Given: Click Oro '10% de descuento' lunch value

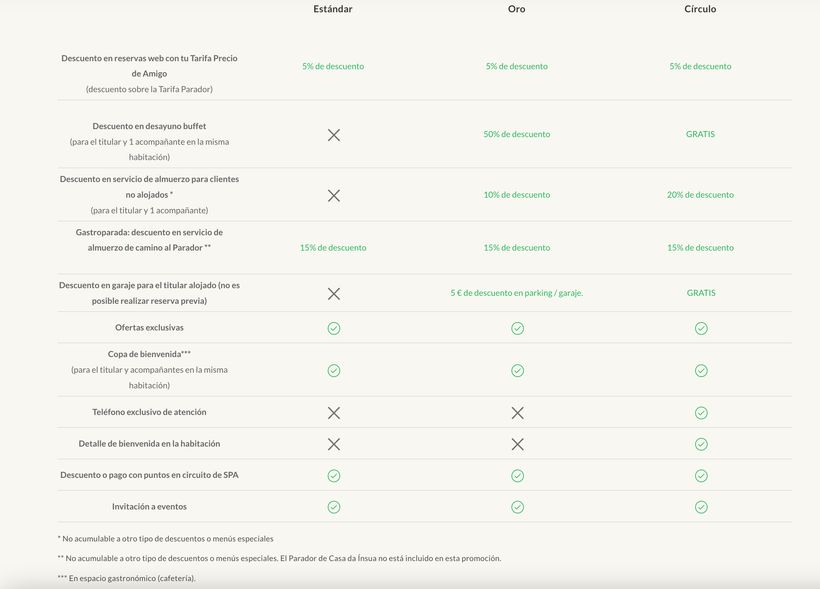Looking at the screenshot, I should coord(517,195).
